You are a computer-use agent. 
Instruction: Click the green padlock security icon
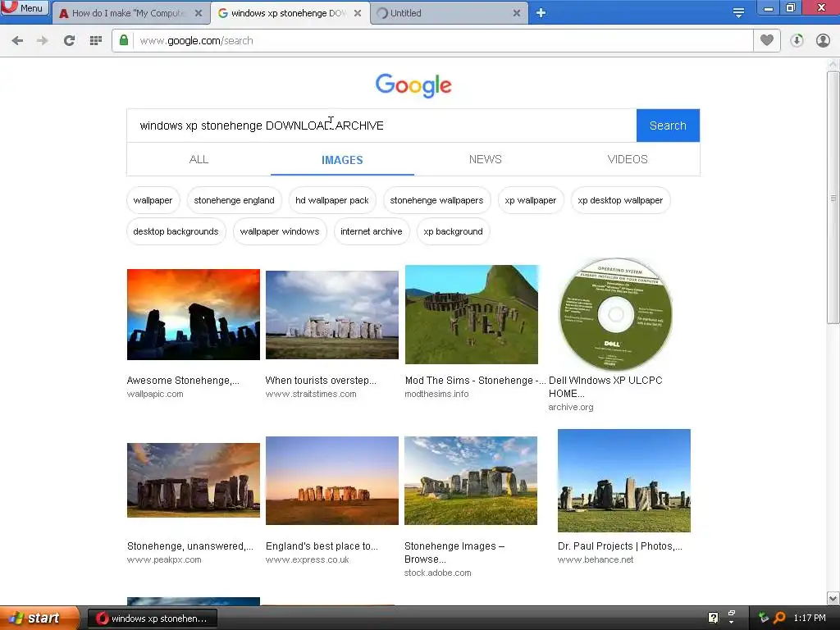pos(124,40)
